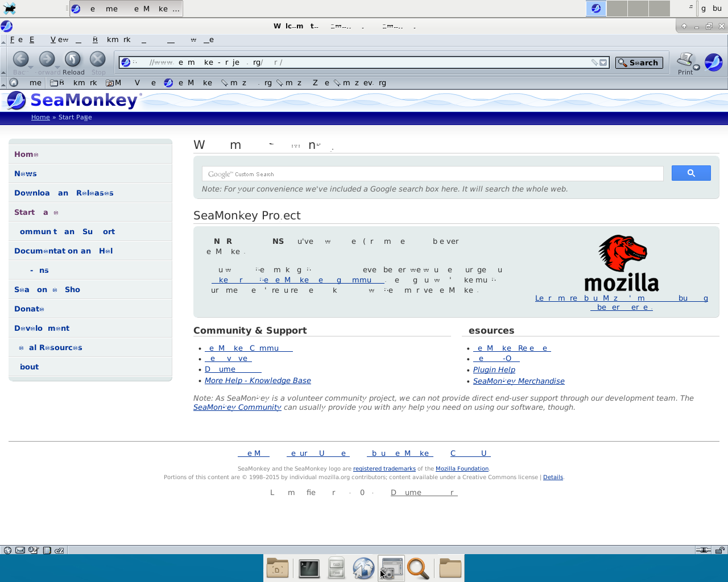Open the View menu

tap(59, 40)
